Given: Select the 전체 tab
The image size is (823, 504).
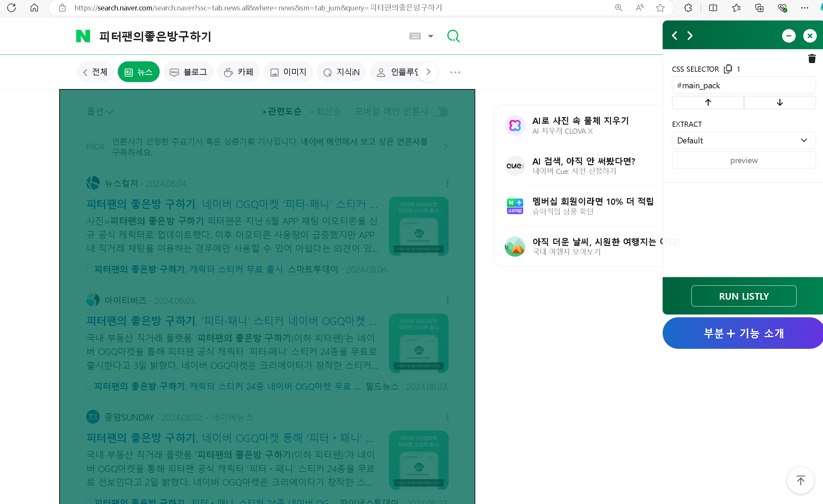Looking at the screenshot, I should pyautogui.click(x=96, y=72).
